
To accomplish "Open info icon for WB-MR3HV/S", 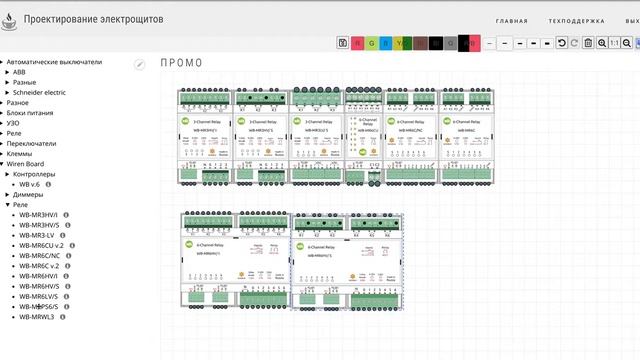I will [68, 225].
